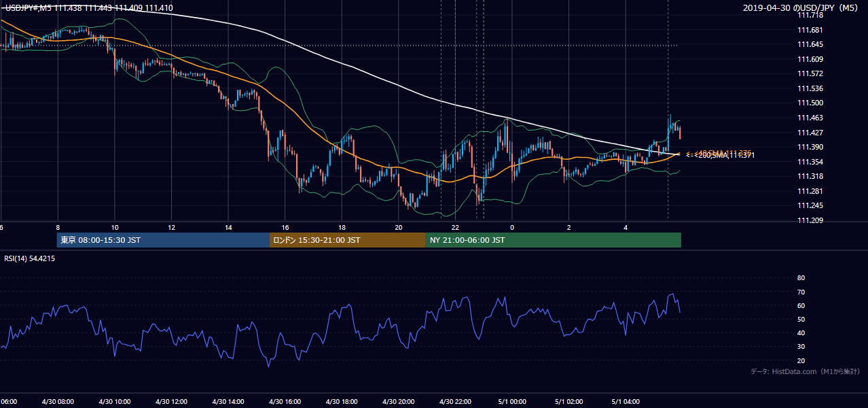
Task: Click price axis label 111.354
Action: pyautogui.click(x=810, y=162)
